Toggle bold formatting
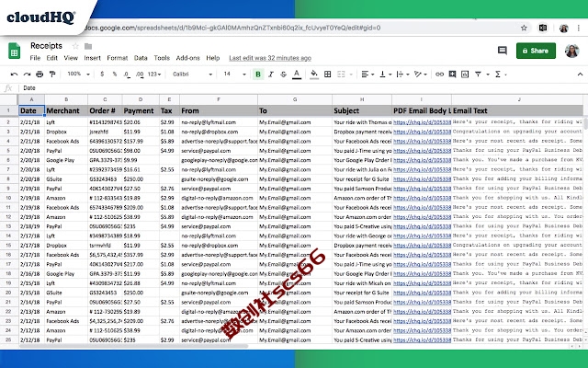The image size is (588, 368). click(x=258, y=75)
